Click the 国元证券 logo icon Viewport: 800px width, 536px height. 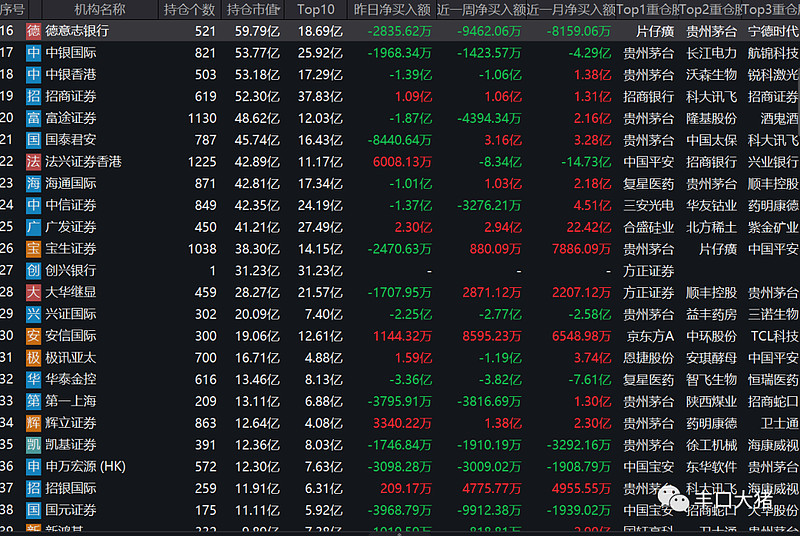(x=34, y=510)
